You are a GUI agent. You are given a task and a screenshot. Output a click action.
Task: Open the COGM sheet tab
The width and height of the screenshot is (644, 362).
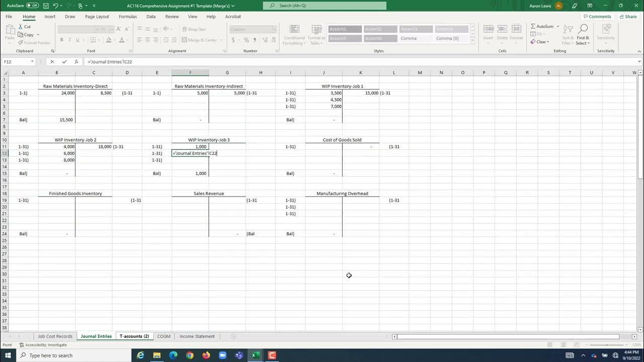click(164, 336)
